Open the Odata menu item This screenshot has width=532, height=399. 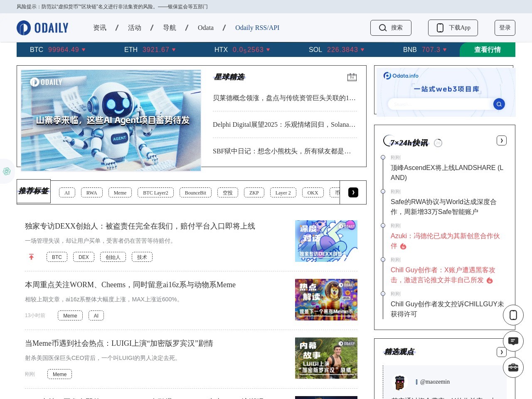pos(206,28)
